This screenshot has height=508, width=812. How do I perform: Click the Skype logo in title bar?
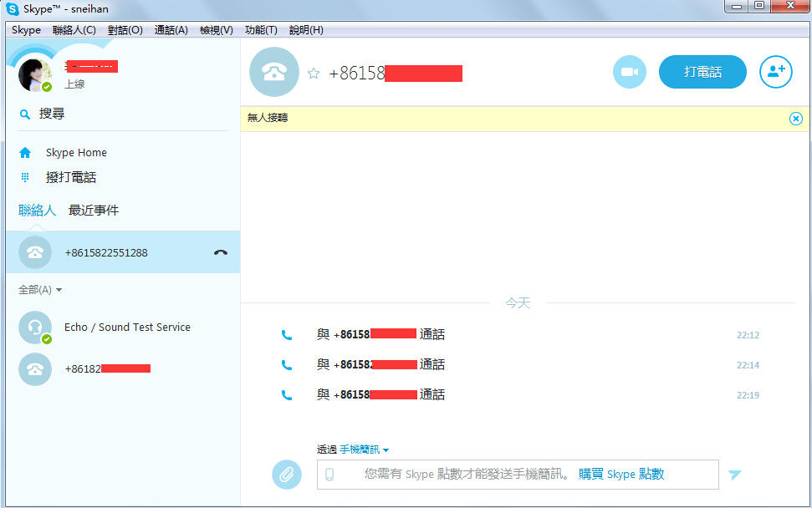[x=13, y=9]
